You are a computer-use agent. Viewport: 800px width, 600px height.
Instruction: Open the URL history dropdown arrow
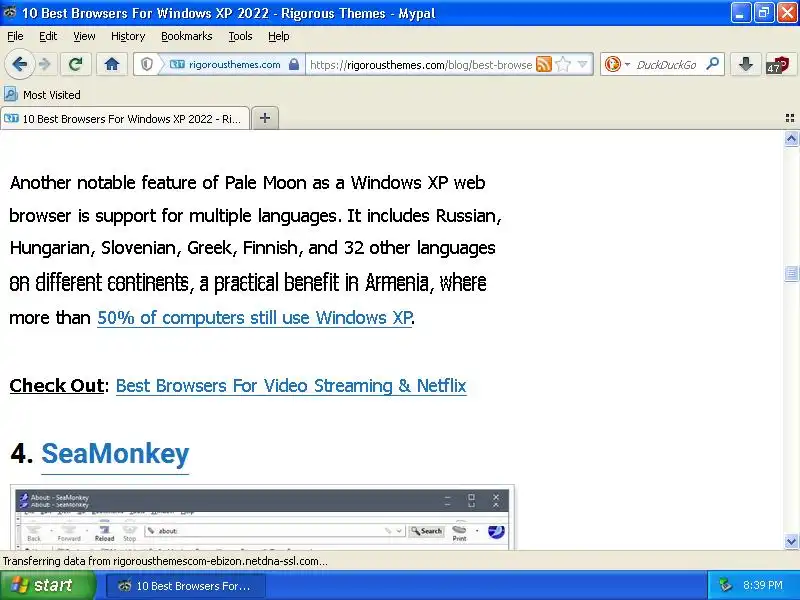(582, 64)
